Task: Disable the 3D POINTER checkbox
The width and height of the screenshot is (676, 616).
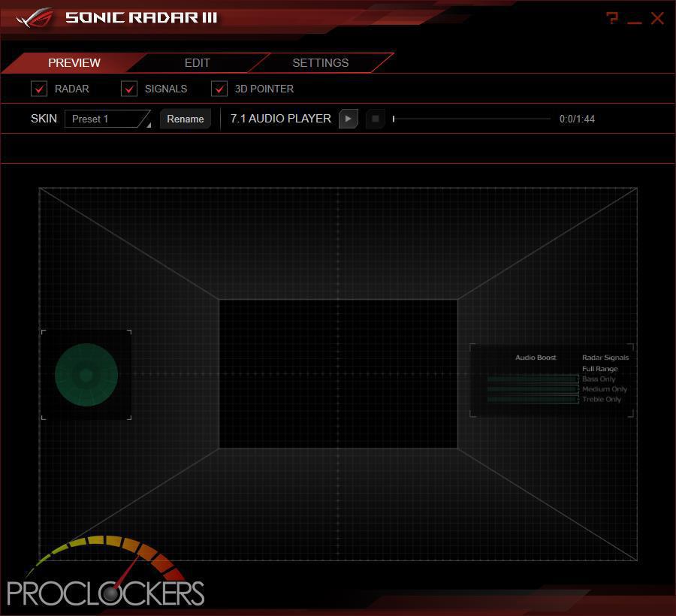Action: (x=219, y=89)
